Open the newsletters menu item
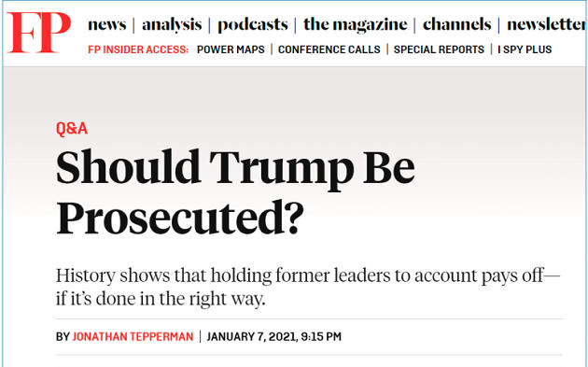Image resolution: width=588 pixels, height=367 pixels. [x=547, y=24]
